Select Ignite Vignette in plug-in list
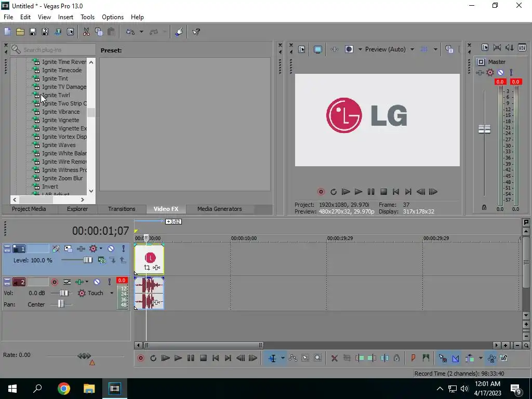This screenshot has width=532, height=399. point(60,120)
